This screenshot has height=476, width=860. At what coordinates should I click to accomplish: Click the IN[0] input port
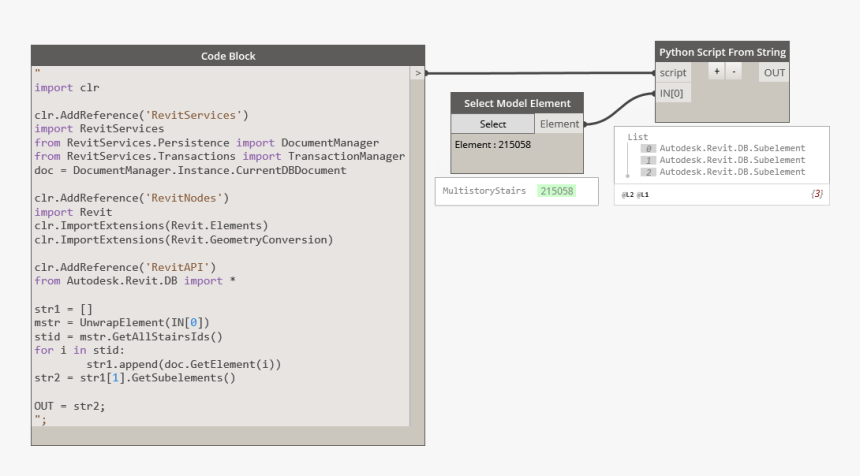pos(673,93)
